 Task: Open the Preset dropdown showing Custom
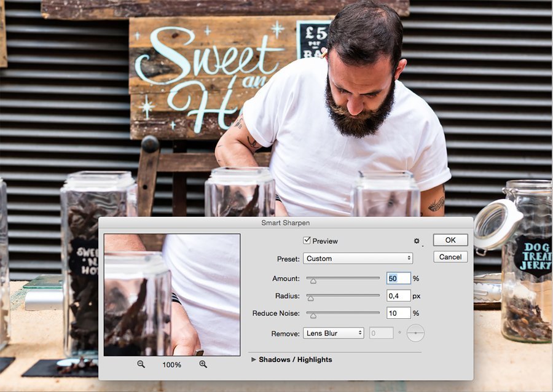[358, 258]
